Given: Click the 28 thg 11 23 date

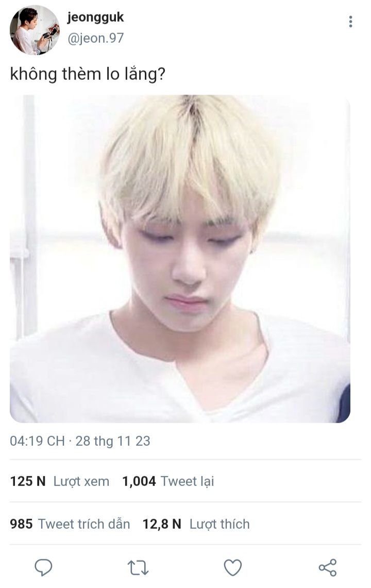Looking at the screenshot, I should pyautogui.click(x=113, y=441).
